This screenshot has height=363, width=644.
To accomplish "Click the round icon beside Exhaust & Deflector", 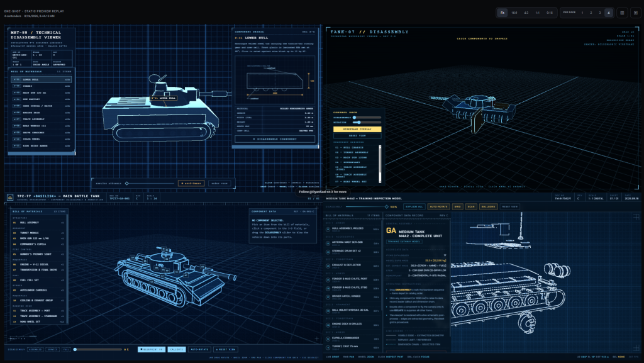I will coord(328,266).
